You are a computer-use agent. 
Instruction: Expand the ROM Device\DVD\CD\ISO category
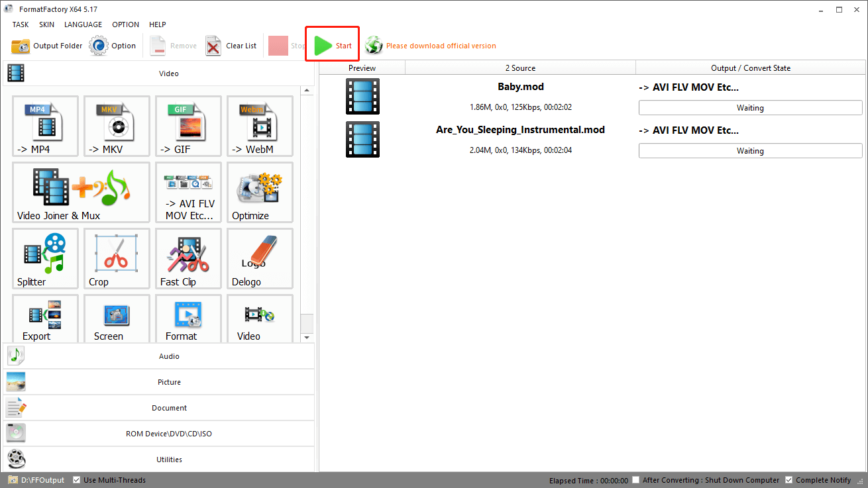tap(158, 434)
